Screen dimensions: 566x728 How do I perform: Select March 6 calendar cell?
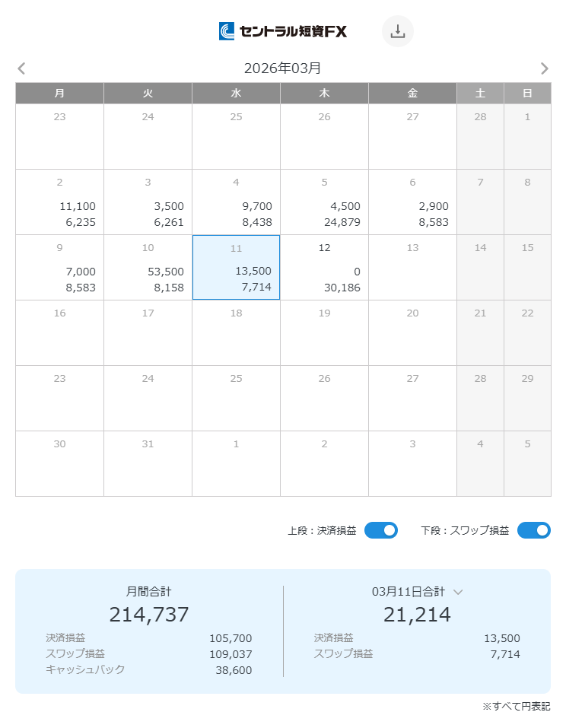coord(412,202)
